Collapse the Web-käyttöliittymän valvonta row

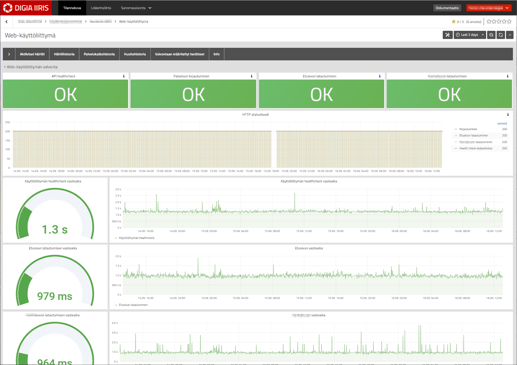pyautogui.click(x=31, y=67)
